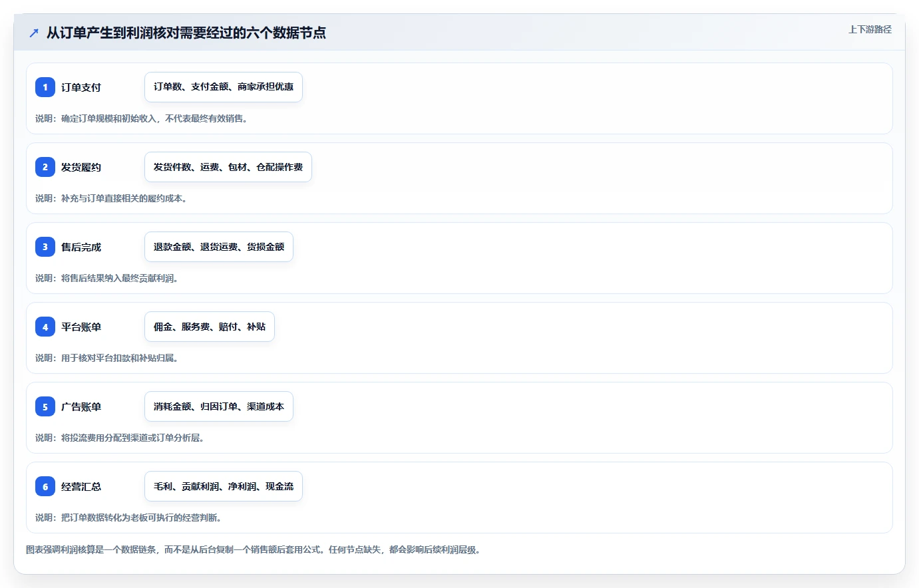Click the title 从订单产生到利润核对需要经过的六个数据节点
This screenshot has height=588, width=919.
pos(186,33)
